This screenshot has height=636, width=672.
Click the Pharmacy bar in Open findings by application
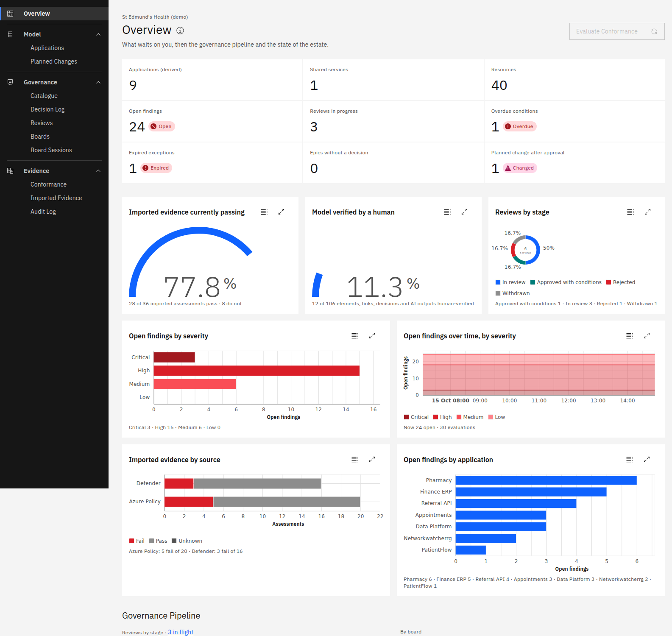click(546, 480)
